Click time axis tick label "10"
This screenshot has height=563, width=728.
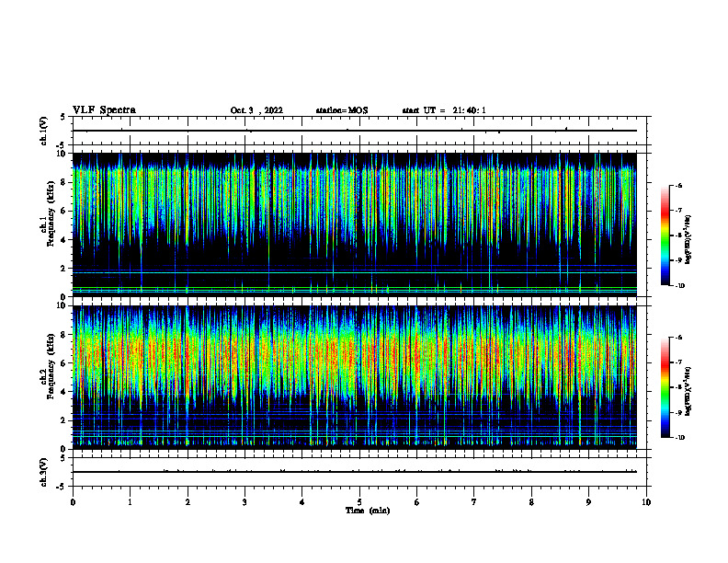pyautogui.click(x=646, y=502)
